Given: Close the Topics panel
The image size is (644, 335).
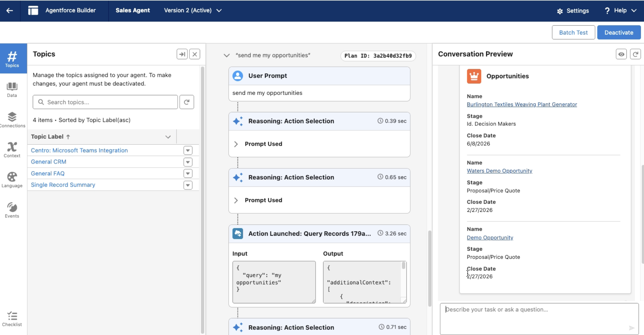Looking at the screenshot, I should (x=195, y=54).
